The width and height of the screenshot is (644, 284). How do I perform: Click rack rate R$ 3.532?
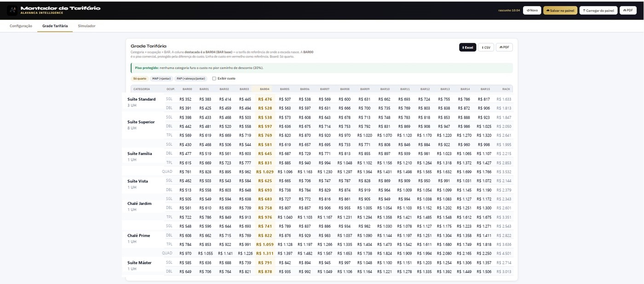coord(504,171)
